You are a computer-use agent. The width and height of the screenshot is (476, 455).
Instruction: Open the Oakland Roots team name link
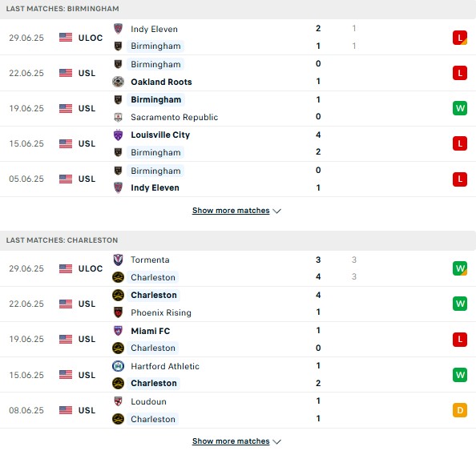(161, 82)
